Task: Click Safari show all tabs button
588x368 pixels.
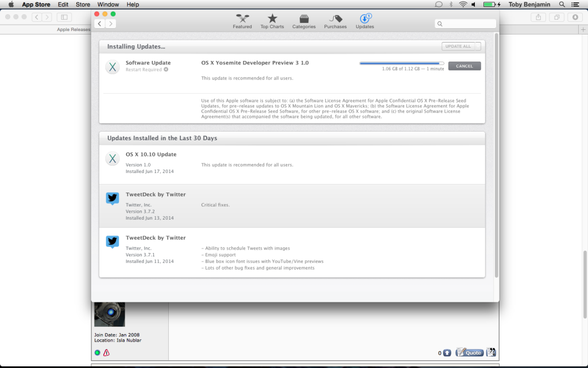Action: click(x=557, y=17)
